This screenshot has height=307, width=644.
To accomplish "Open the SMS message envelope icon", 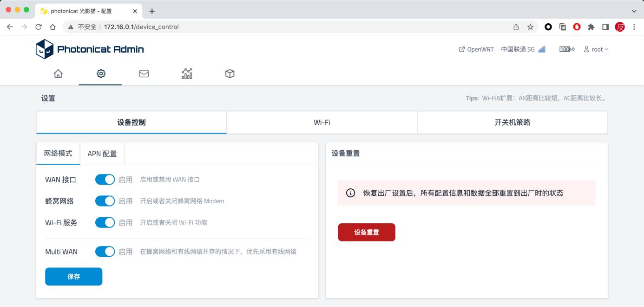I will pos(144,73).
